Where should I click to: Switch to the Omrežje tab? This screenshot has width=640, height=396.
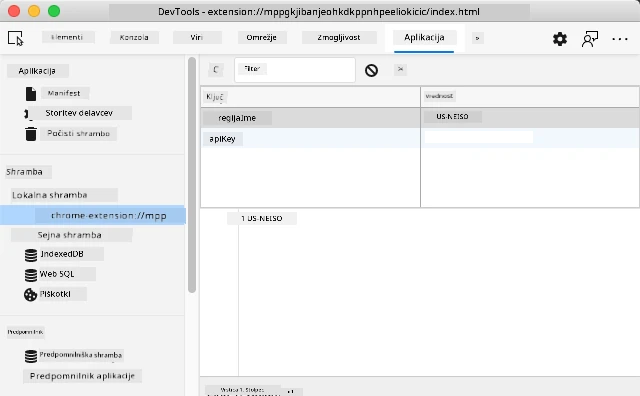click(x=262, y=38)
